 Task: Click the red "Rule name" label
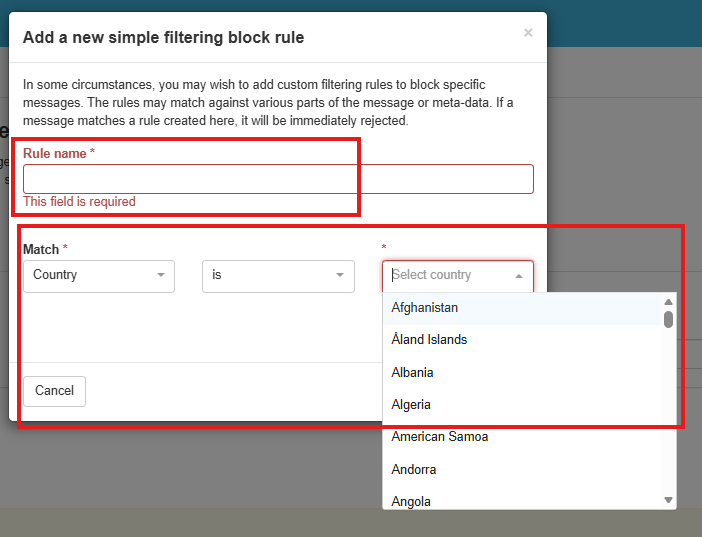click(x=55, y=153)
